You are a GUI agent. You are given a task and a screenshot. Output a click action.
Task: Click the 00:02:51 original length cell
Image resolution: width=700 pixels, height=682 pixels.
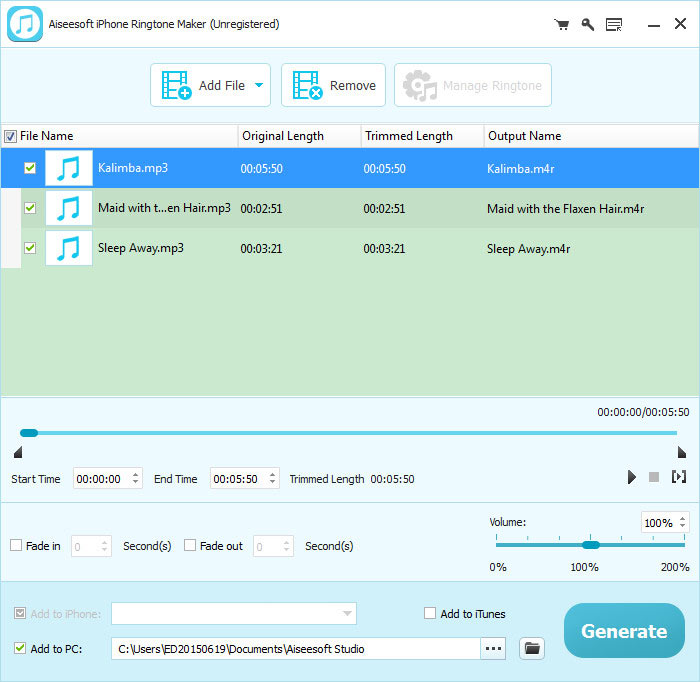pos(261,209)
